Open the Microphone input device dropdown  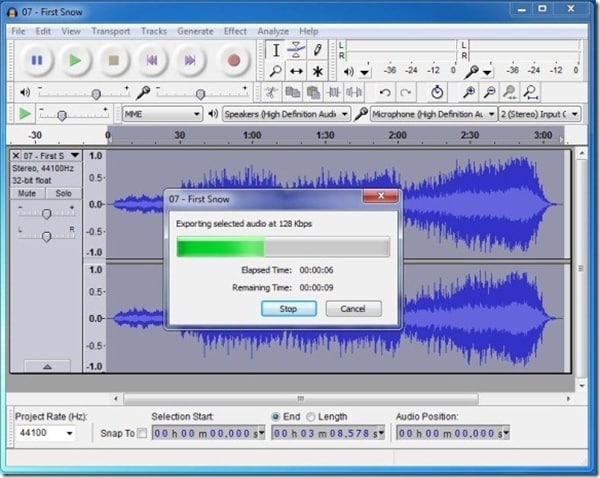[x=434, y=114]
